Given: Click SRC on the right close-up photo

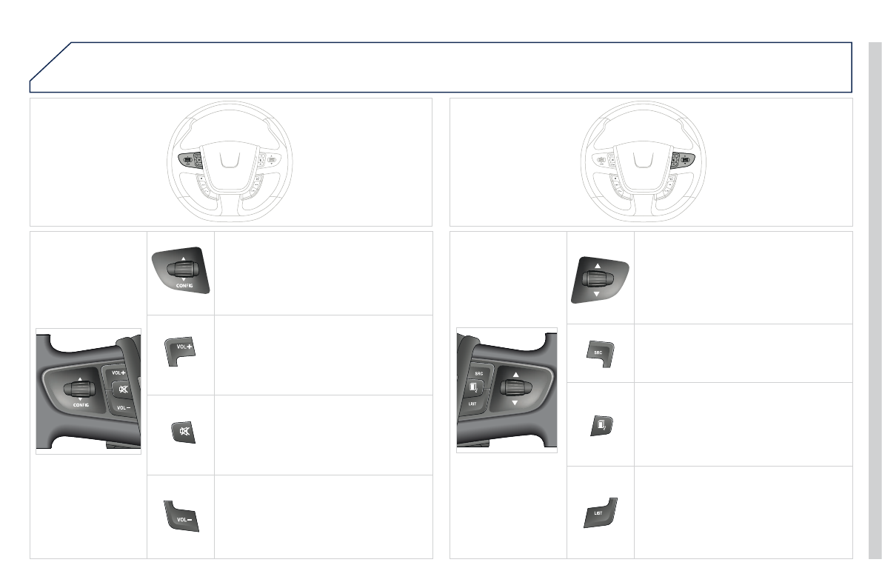Looking at the screenshot, I should [x=478, y=373].
